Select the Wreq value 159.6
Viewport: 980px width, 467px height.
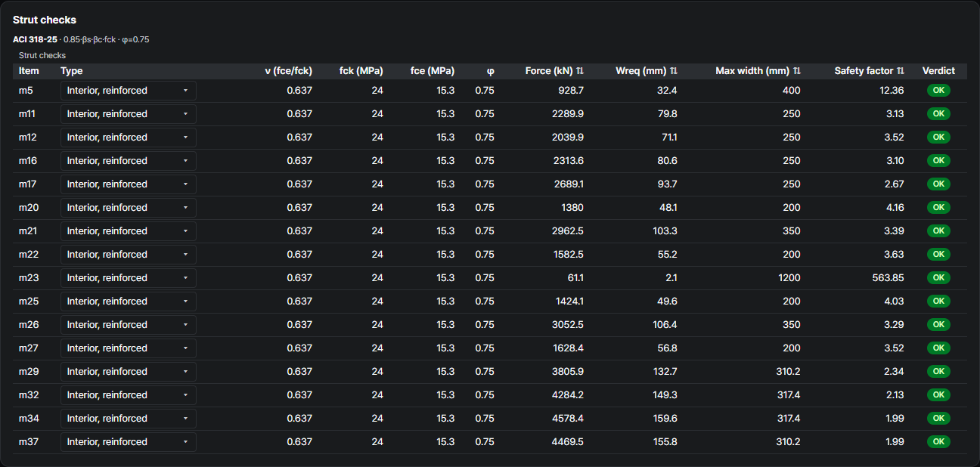coord(665,419)
